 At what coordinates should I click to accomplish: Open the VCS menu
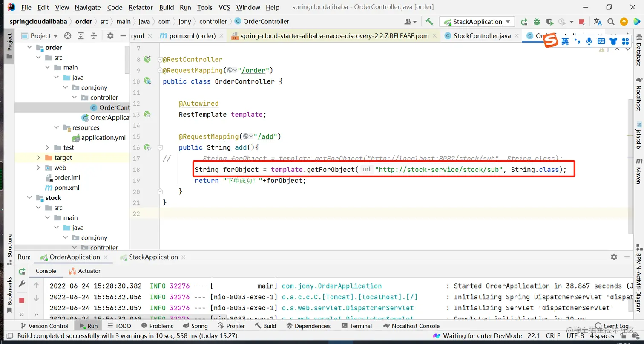224,7
